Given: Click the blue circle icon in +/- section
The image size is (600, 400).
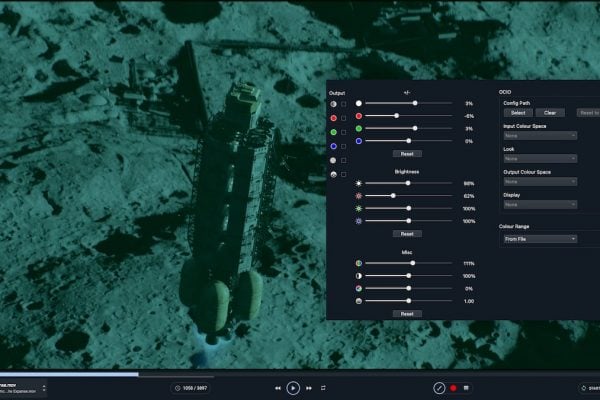Looking at the screenshot, I should (359, 141).
